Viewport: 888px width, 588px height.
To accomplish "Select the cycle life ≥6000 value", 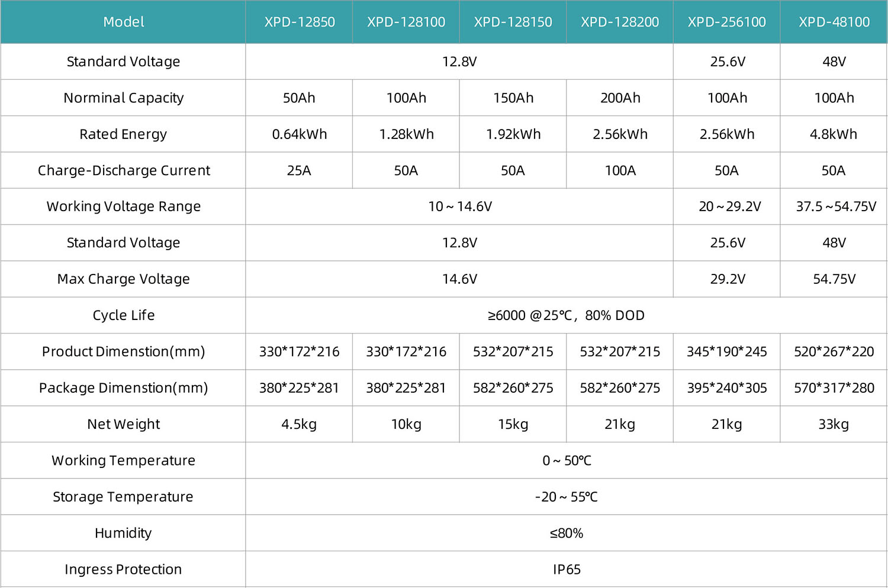I will (x=566, y=315).
